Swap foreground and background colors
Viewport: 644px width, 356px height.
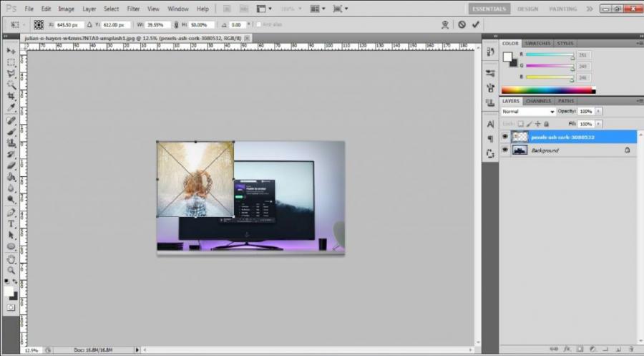[15, 282]
